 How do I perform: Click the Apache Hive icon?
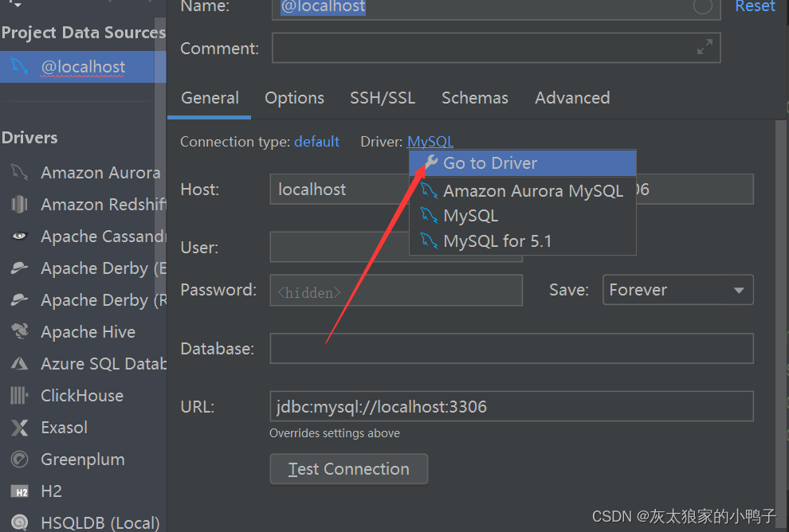tap(19, 331)
